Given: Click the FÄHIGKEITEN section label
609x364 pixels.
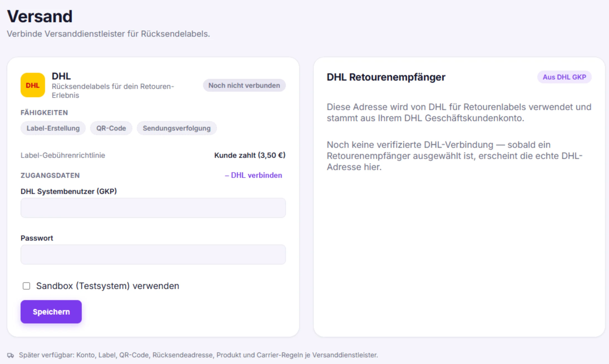Looking at the screenshot, I should click(44, 113).
